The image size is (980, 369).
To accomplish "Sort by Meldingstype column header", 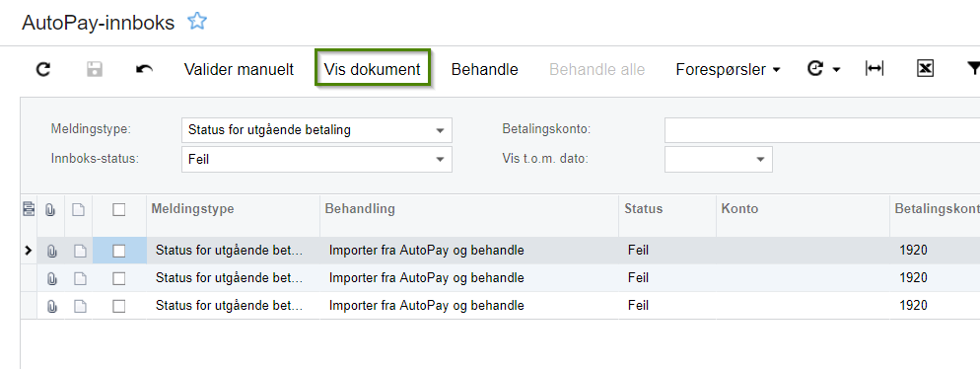I will point(192,209).
